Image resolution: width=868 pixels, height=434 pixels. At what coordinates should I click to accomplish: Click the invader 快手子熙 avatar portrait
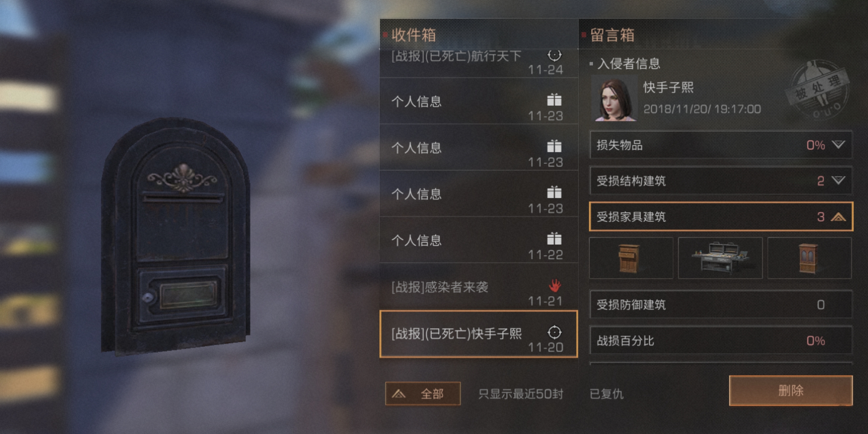click(x=614, y=99)
